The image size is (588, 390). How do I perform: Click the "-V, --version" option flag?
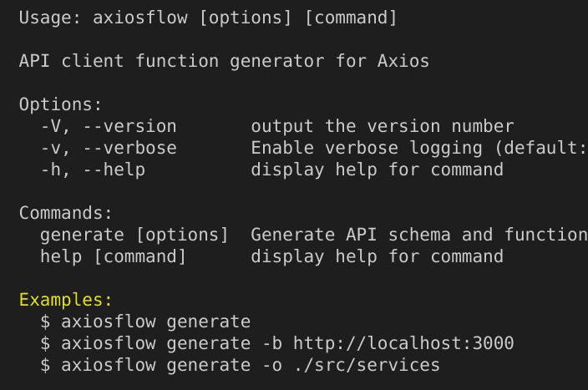point(109,126)
